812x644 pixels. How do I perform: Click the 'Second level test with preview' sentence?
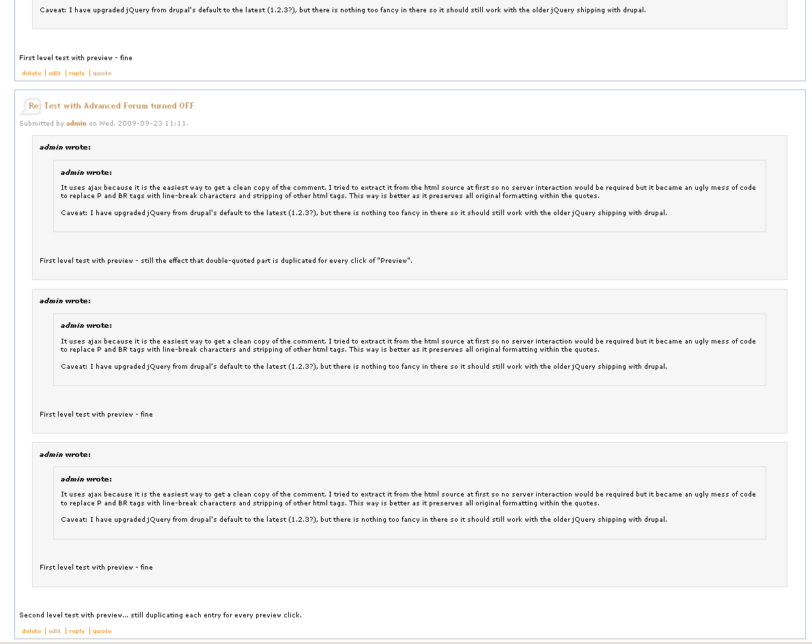[160, 615]
